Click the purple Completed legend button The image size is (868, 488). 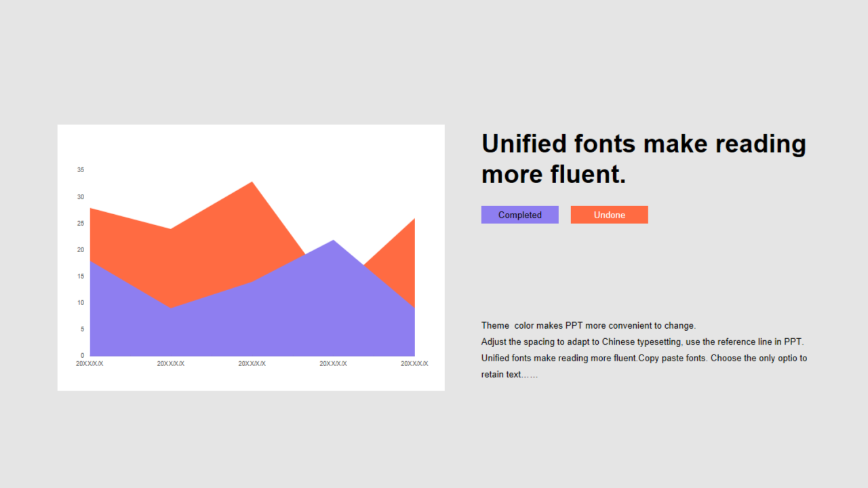click(519, 215)
